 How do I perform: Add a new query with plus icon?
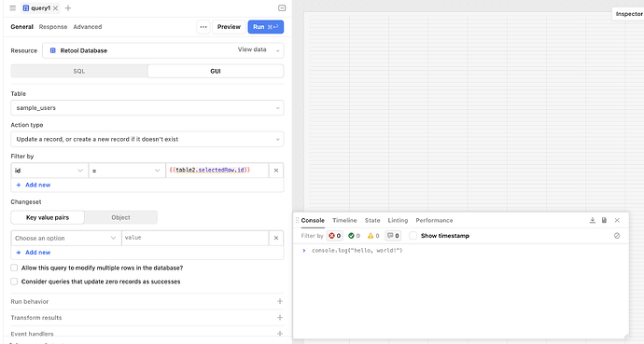click(68, 7)
